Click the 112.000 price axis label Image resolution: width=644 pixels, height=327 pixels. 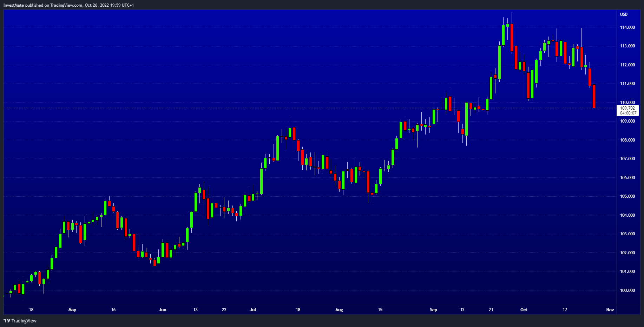coord(627,65)
